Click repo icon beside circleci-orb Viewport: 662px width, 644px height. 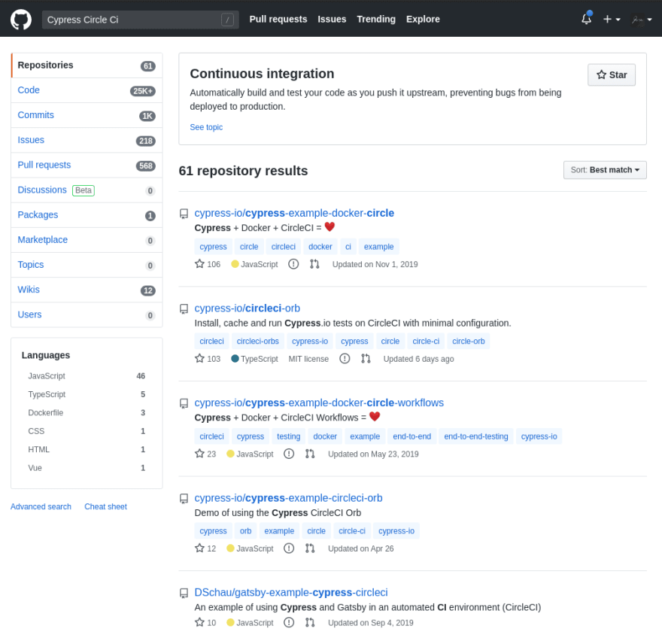184,308
